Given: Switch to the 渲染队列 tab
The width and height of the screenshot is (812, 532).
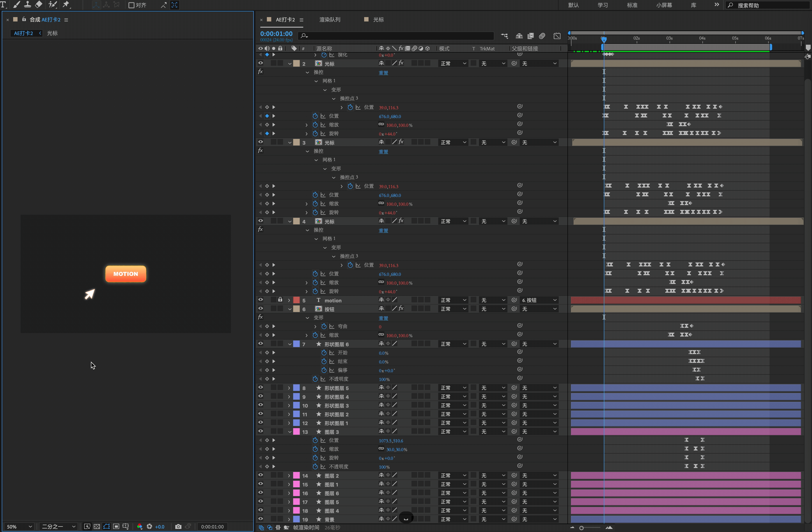Looking at the screenshot, I should (x=330, y=20).
